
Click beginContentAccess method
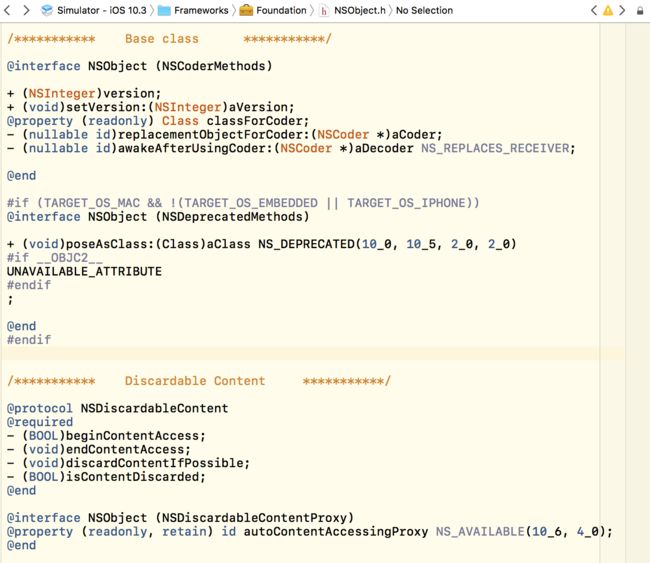[132, 435]
